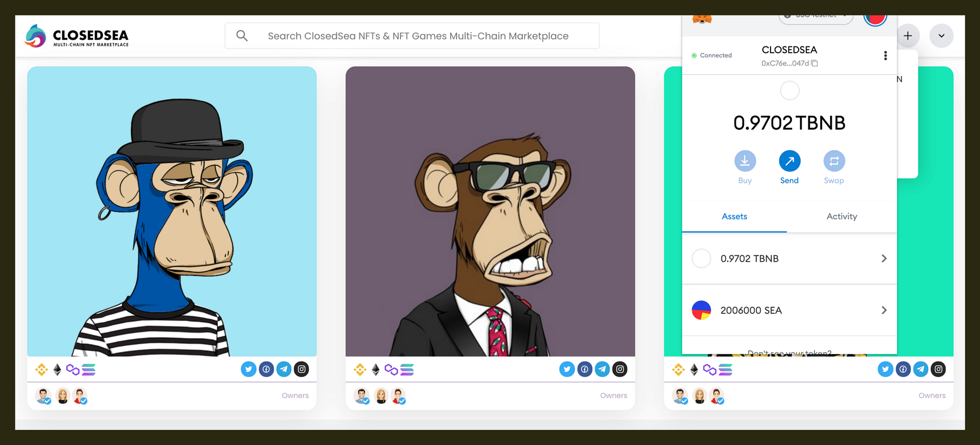
Task: Click the Swap button in wallet
Action: 834,168
